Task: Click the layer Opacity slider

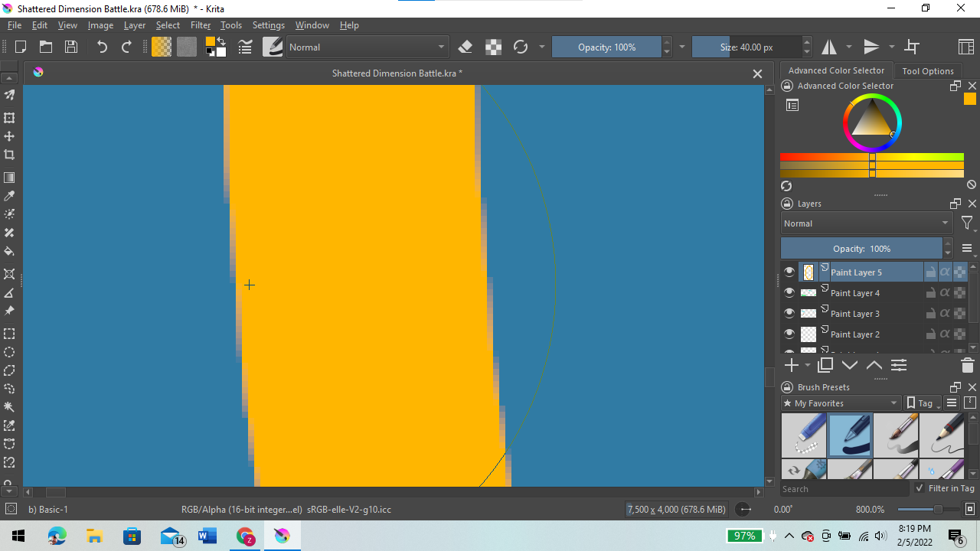Action: (x=861, y=249)
